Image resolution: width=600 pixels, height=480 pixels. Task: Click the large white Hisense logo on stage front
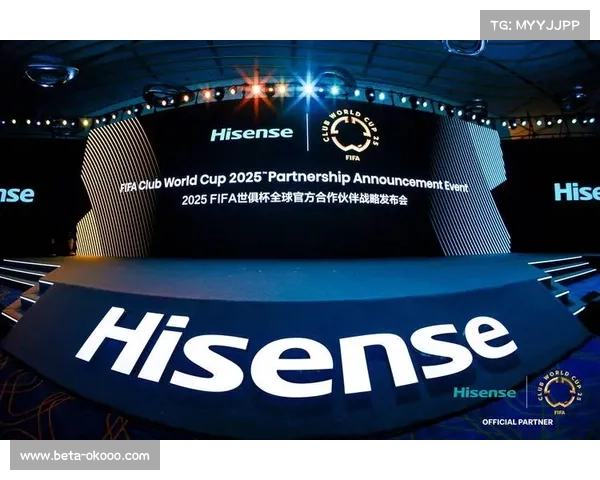pos(297,352)
